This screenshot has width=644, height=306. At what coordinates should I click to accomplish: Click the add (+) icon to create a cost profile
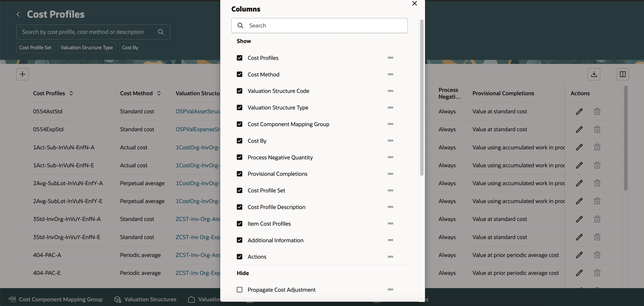click(x=22, y=74)
